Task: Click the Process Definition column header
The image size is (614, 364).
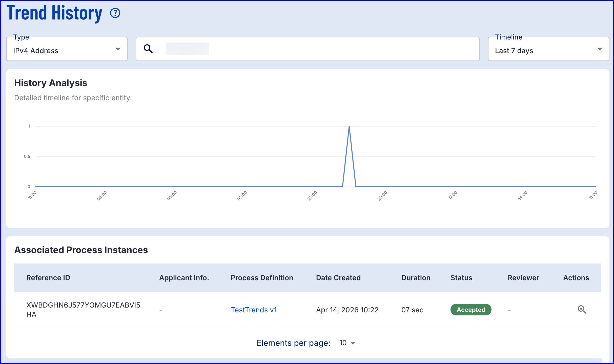Action: coord(262,278)
